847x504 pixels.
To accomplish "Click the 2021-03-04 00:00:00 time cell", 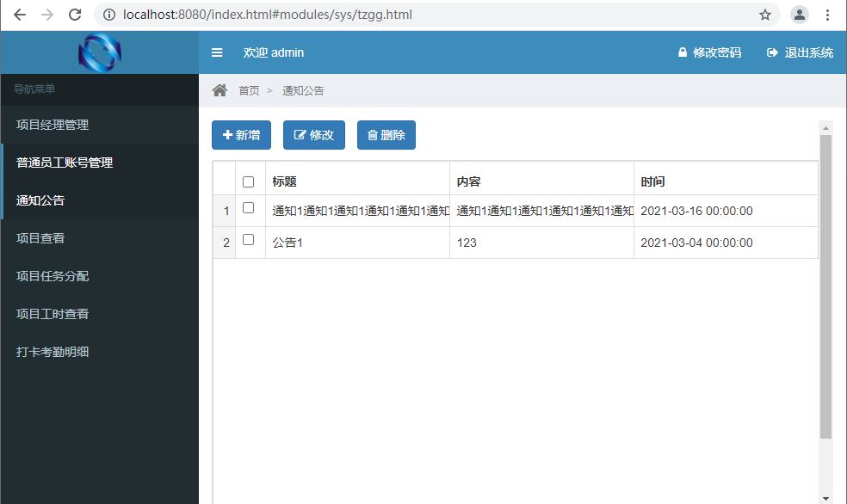I will tap(726, 243).
